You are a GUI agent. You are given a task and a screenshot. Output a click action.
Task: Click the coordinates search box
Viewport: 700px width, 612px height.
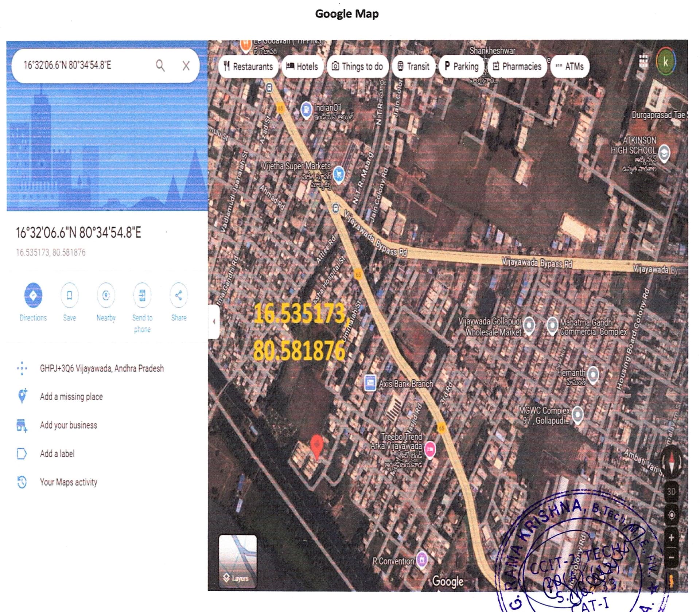click(105, 66)
